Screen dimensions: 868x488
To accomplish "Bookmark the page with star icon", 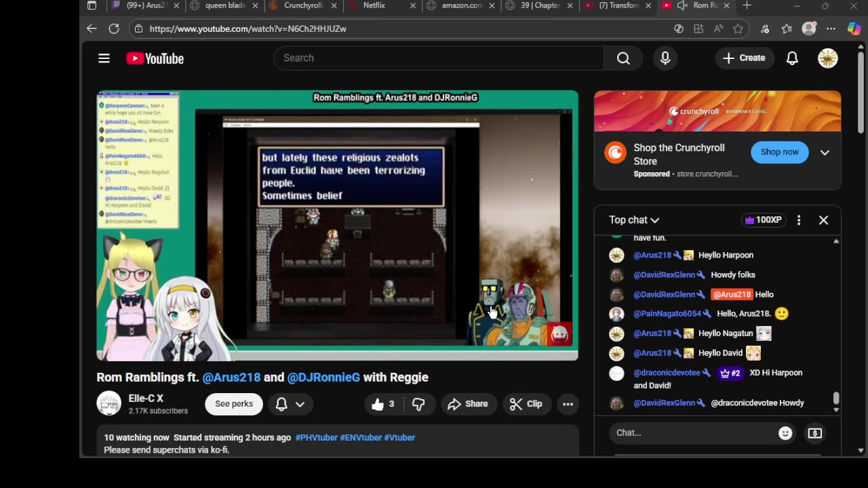I will click(x=738, y=28).
